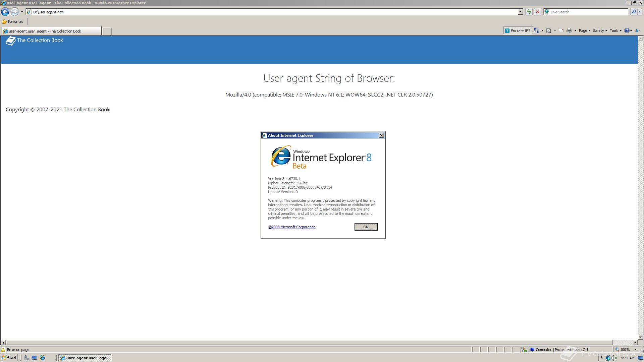Open the recent pages dropdown next to Forward
Viewport: 644px width, 362px height.
pyautogui.click(x=22, y=12)
